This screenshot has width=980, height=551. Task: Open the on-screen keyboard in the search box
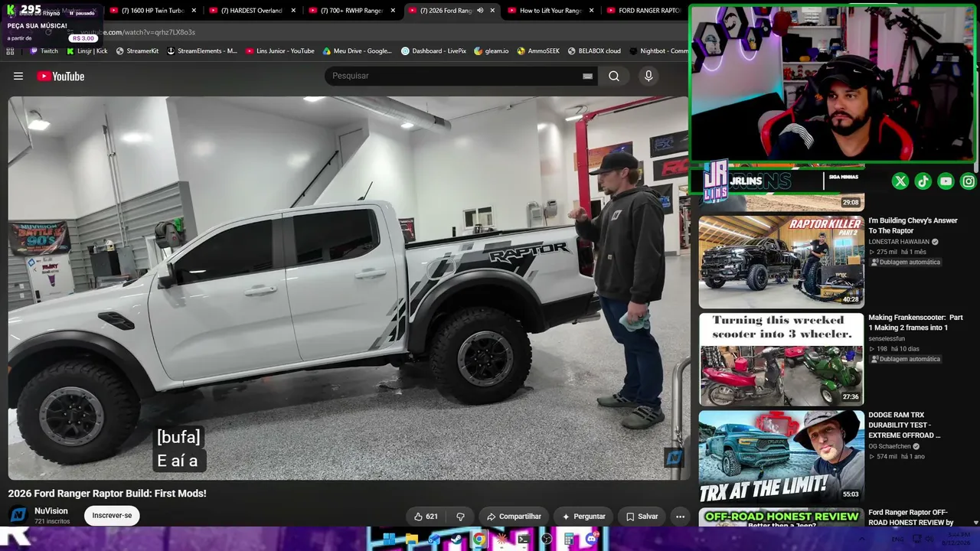click(587, 76)
